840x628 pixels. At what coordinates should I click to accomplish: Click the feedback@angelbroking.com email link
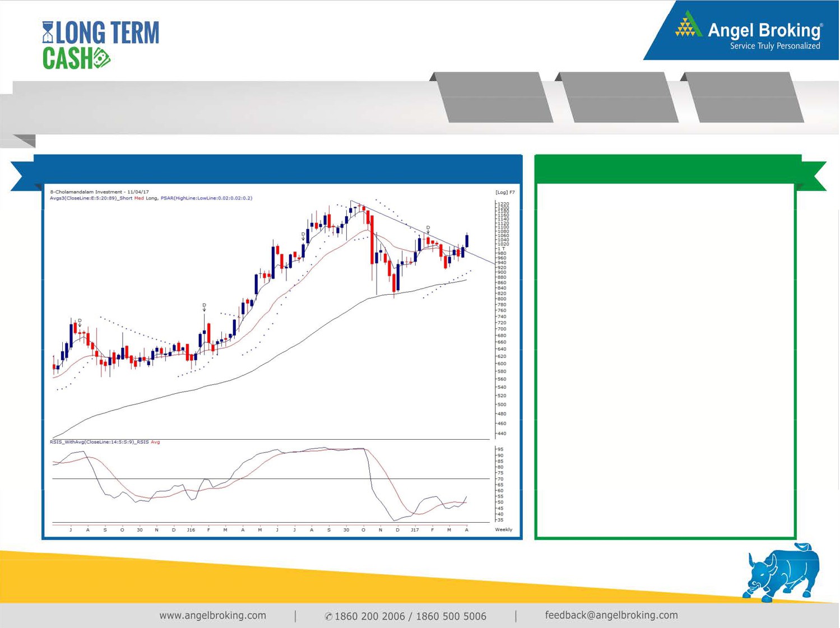tap(611, 615)
